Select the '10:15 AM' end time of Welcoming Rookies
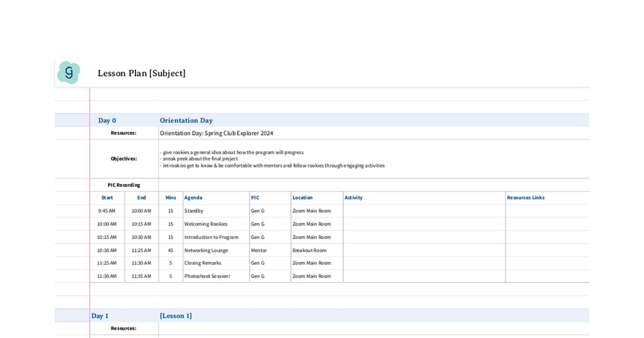This screenshot has width=644, height=338. tap(141, 224)
